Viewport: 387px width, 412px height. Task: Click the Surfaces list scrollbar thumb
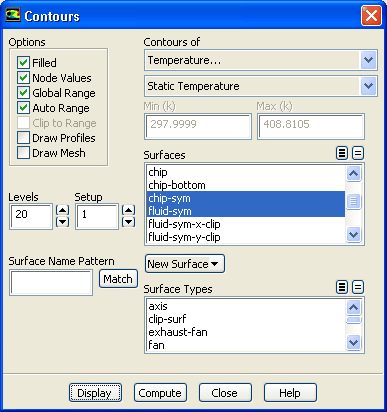tap(353, 201)
